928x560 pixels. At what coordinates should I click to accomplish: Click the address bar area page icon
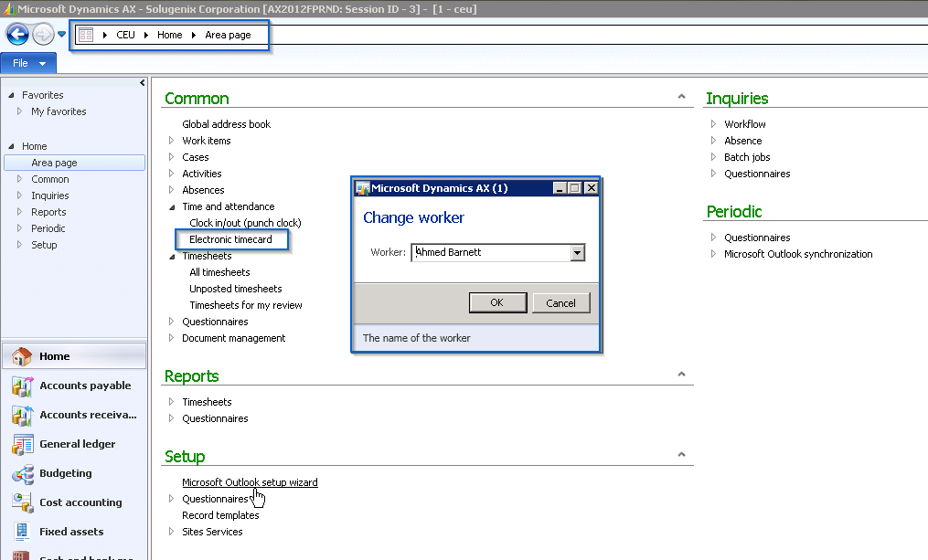click(86, 35)
